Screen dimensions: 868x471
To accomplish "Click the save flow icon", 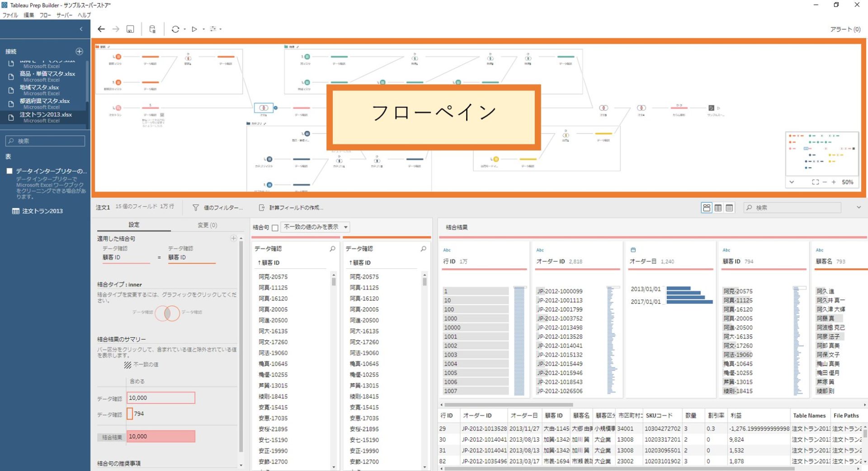I will pos(130,29).
